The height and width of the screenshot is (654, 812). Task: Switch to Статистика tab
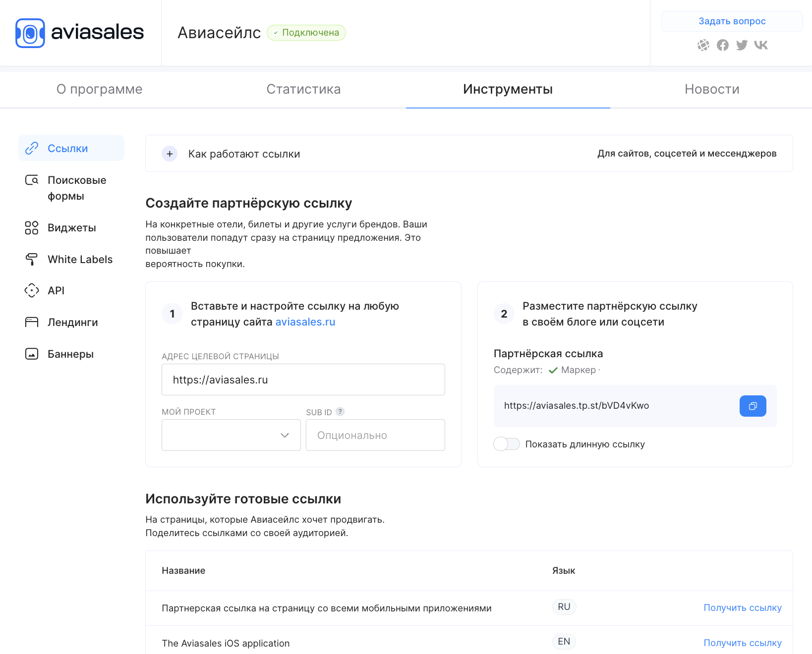coord(303,89)
